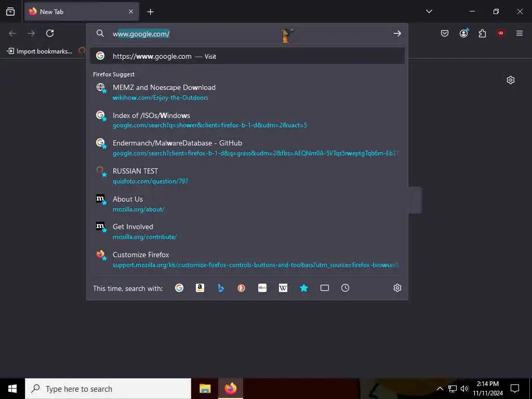Open volume control in system tray

click(464, 389)
